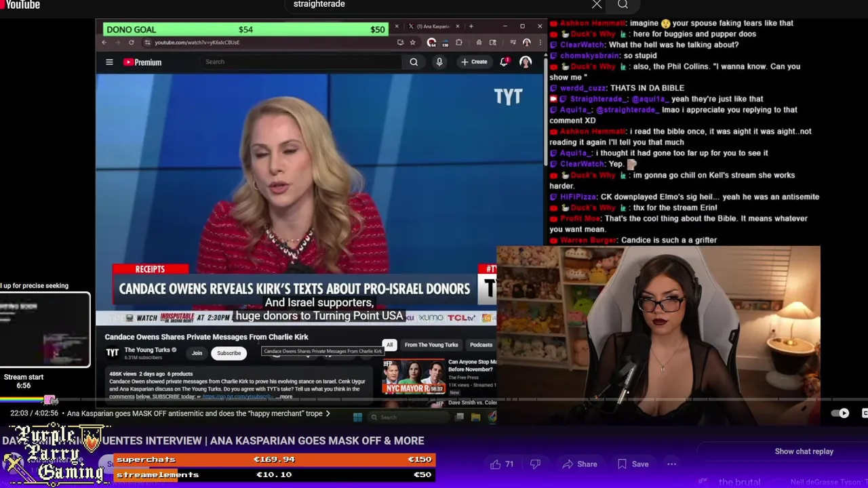This screenshot has height=488, width=868.
Task: Open 'Can Anyone Stop Ma... Before November?' title
Action: point(472,365)
